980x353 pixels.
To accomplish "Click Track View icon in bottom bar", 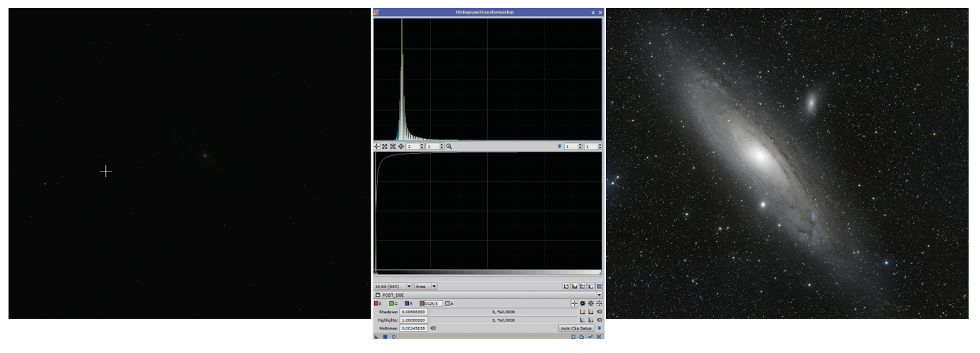I will pos(573,337).
